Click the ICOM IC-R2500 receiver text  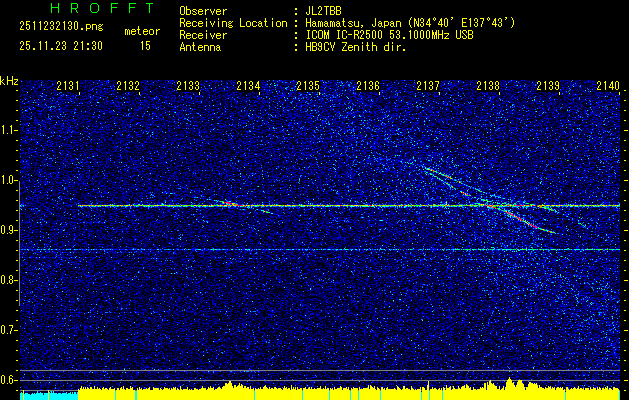click(399, 35)
